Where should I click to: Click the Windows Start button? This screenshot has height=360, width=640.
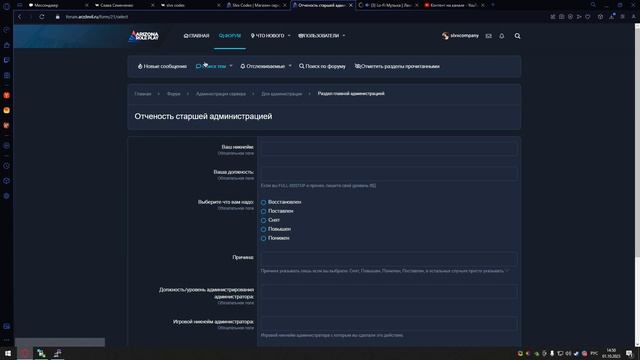tap(7, 353)
